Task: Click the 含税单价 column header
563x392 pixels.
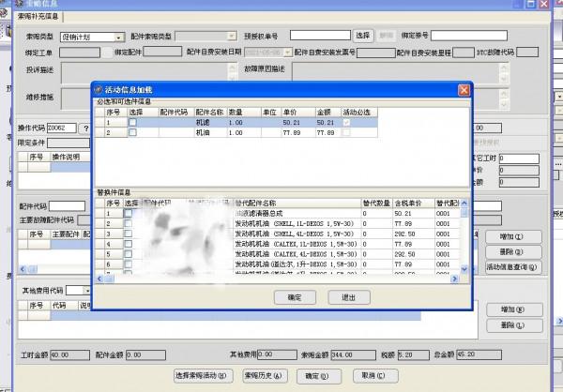Action: (414, 204)
